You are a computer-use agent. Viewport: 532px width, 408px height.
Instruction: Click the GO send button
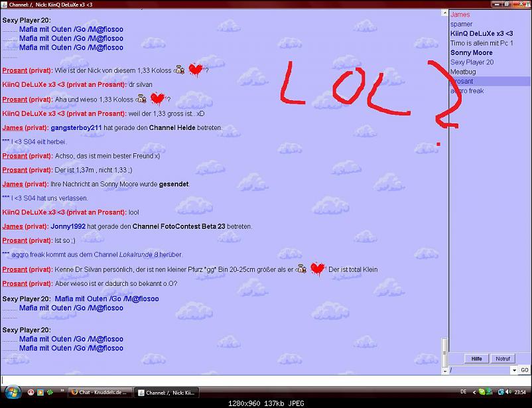pos(524,370)
